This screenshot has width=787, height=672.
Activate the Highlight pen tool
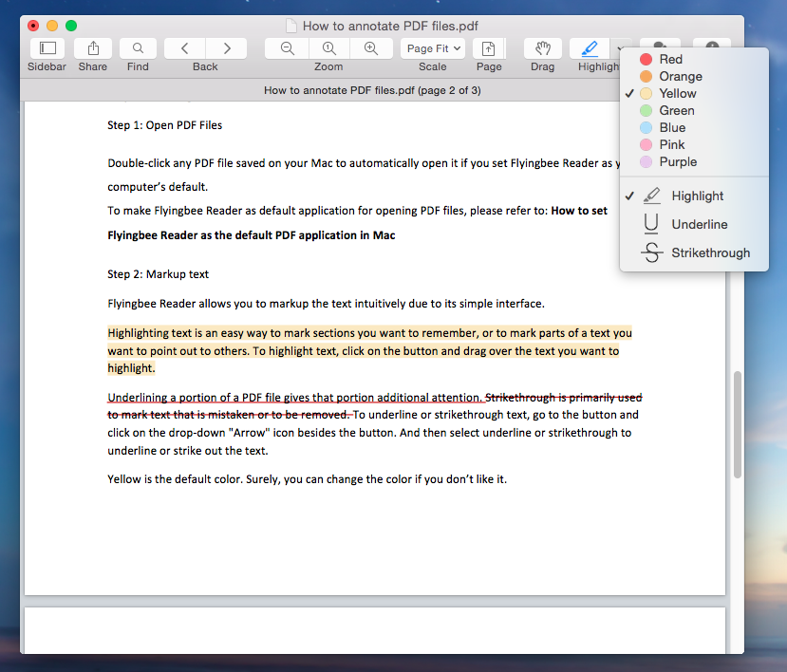click(590, 48)
